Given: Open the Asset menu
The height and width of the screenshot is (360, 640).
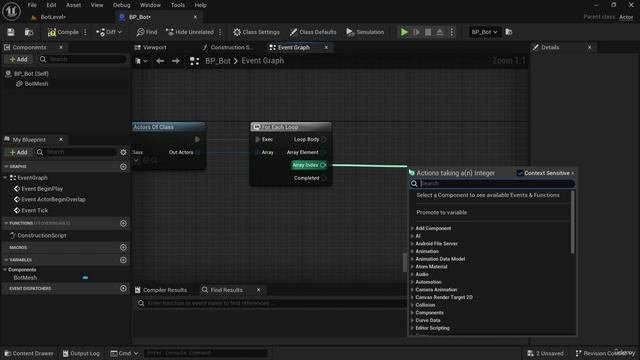Looking at the screenshot, I should pyautogui.click(x=73, y=5).
